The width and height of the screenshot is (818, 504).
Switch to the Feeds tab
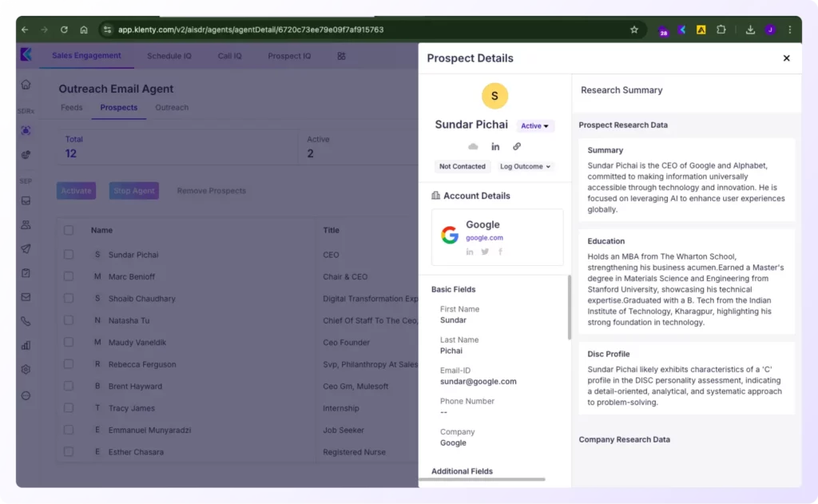click(71, 108)
